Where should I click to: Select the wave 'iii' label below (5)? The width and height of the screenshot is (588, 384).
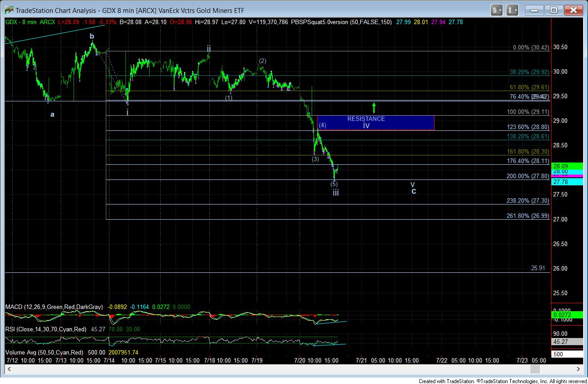335,192
